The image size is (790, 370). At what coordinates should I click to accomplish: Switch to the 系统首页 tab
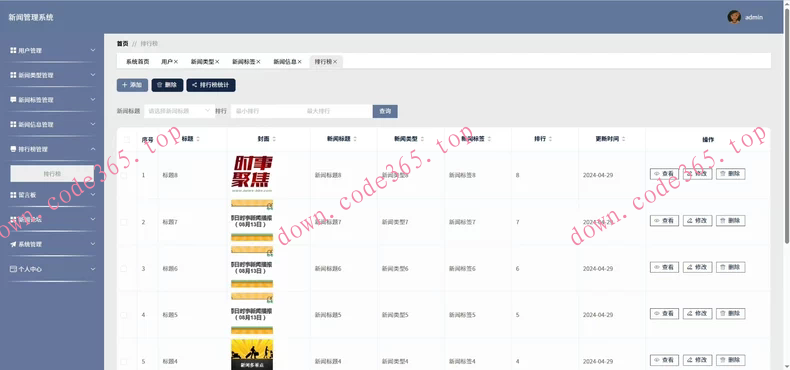[138, 61]
